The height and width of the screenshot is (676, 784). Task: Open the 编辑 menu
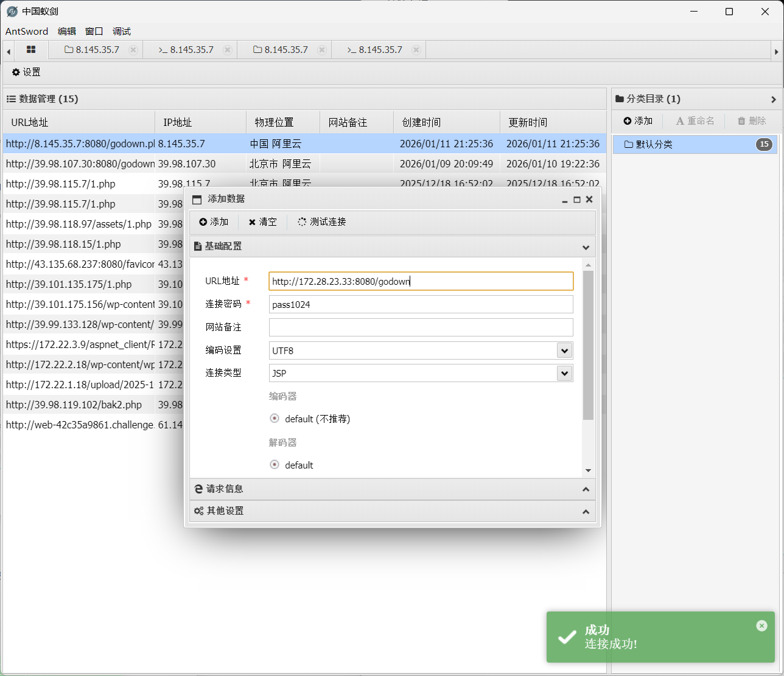coord(67,32)
